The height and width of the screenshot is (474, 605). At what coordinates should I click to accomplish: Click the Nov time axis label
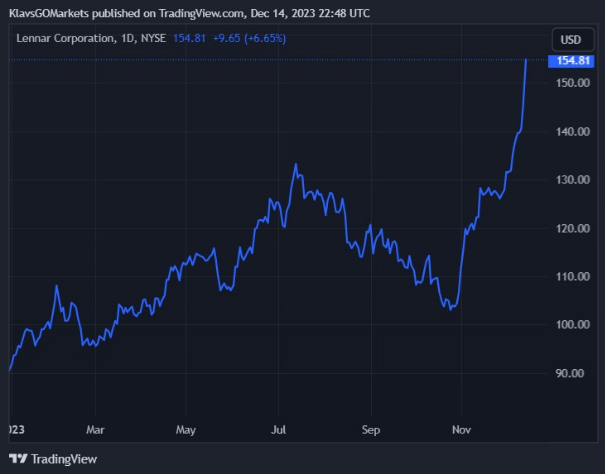point(461,430)
